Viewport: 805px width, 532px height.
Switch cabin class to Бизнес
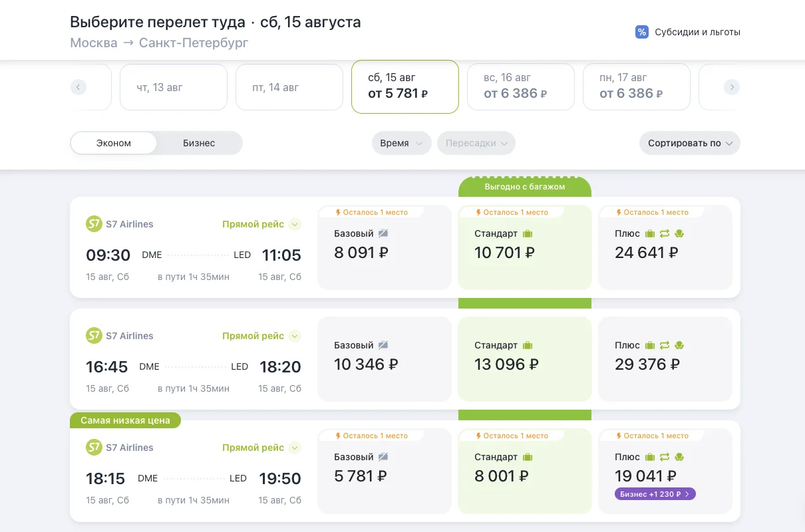point(199,143)
